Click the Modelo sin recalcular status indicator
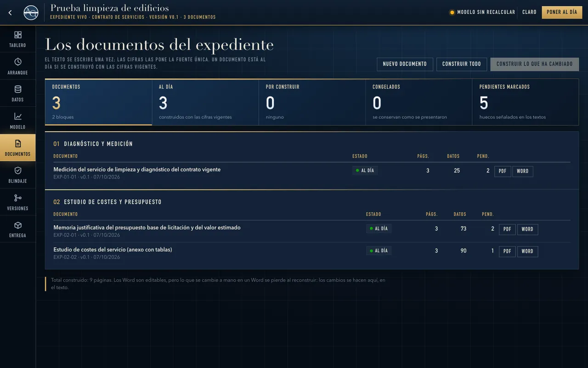This screenshot has height=368, width=588. pyautogui.click(x=482, y=12)
